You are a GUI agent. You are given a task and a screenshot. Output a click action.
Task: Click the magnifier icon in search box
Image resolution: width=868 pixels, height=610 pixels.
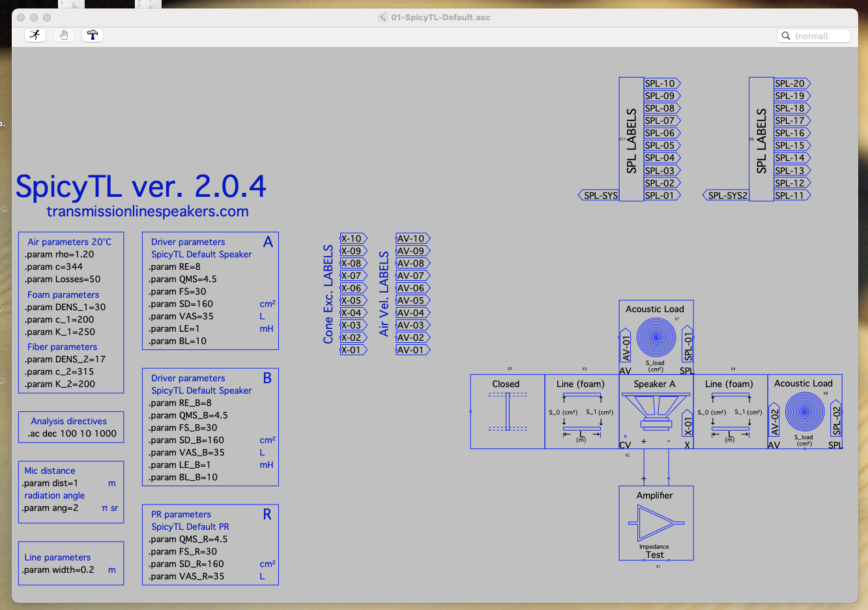coord(786,36)
